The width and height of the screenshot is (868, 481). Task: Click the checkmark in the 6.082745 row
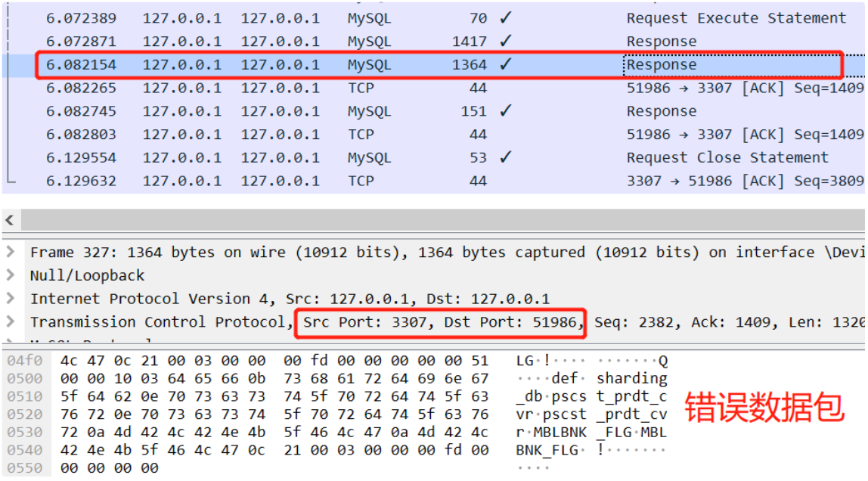click(505, 110)
